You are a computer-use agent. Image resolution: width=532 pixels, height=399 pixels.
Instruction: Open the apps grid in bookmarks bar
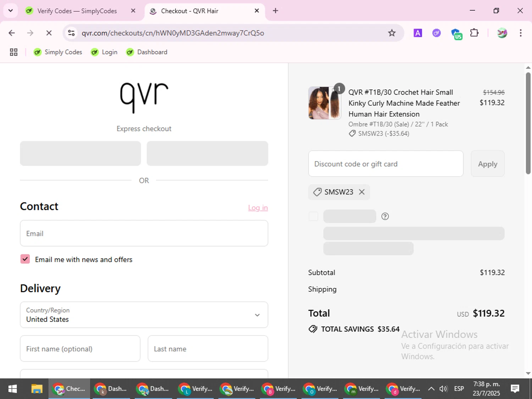click(x=13, y=52)
